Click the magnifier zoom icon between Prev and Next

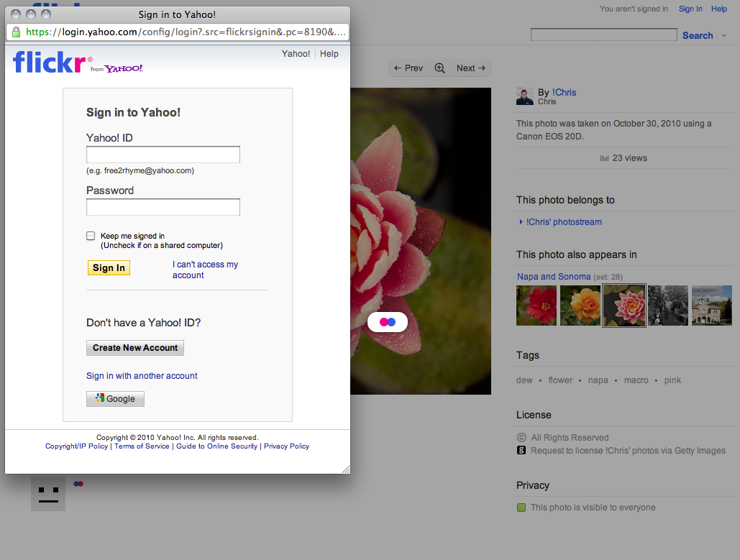tap(439, 68)
